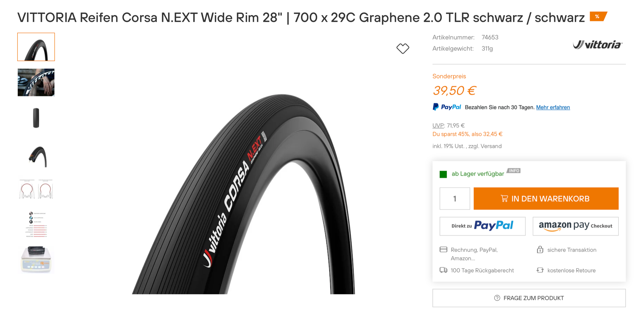This screenshot has height=322, width=644.
Task: View the tire on scale thumbnail
Action: (36, 260)
